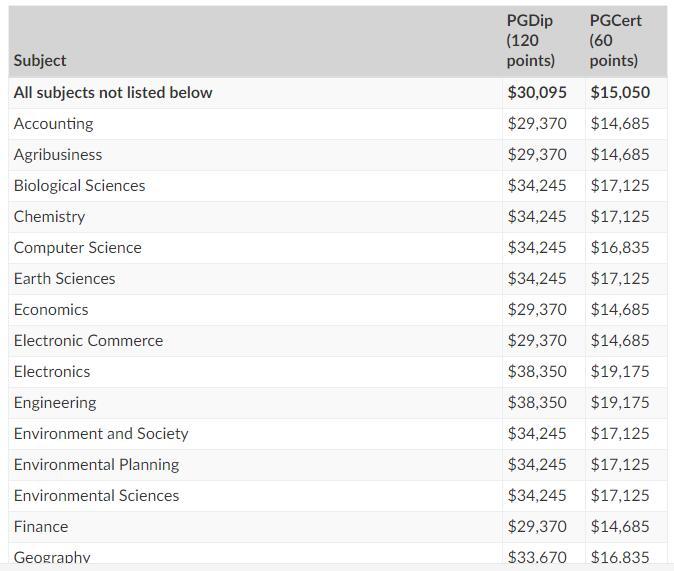Select the Environment and Society row label
Screen dimensions: 674x571
point(101,433)
